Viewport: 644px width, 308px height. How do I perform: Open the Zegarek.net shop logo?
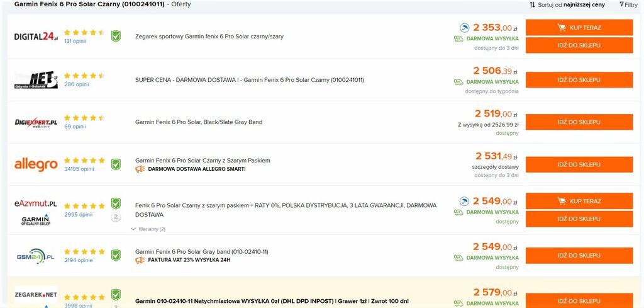[x=36, y=294]
